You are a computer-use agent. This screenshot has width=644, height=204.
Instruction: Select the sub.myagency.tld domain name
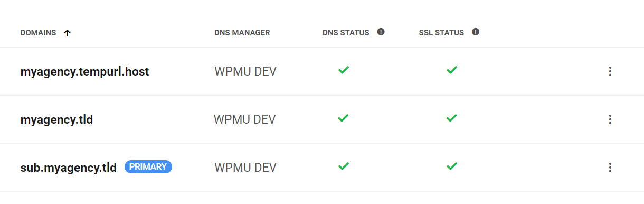click(69, 168)
